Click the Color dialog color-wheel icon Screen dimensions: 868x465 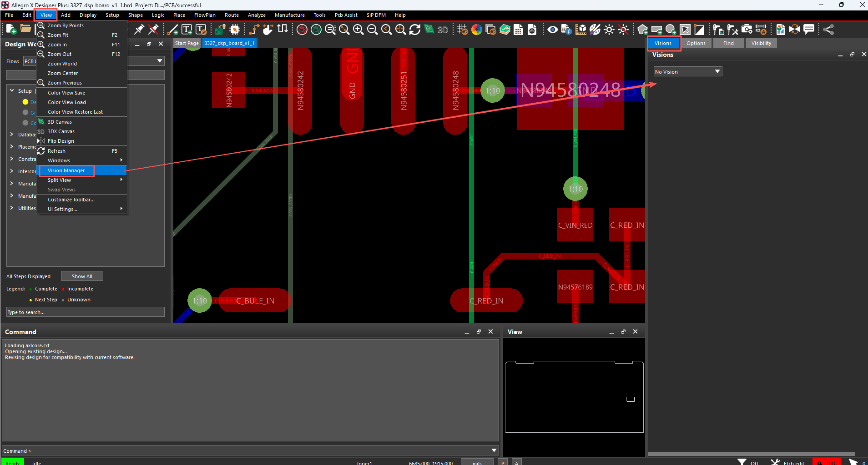476,30
